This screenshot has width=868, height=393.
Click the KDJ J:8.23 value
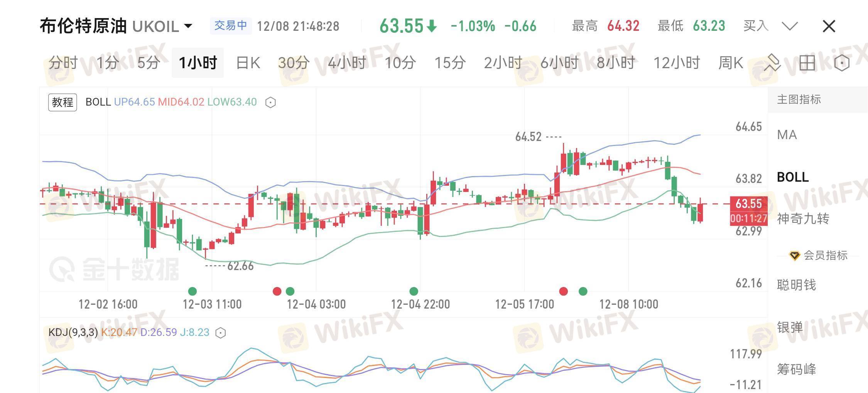195,333
